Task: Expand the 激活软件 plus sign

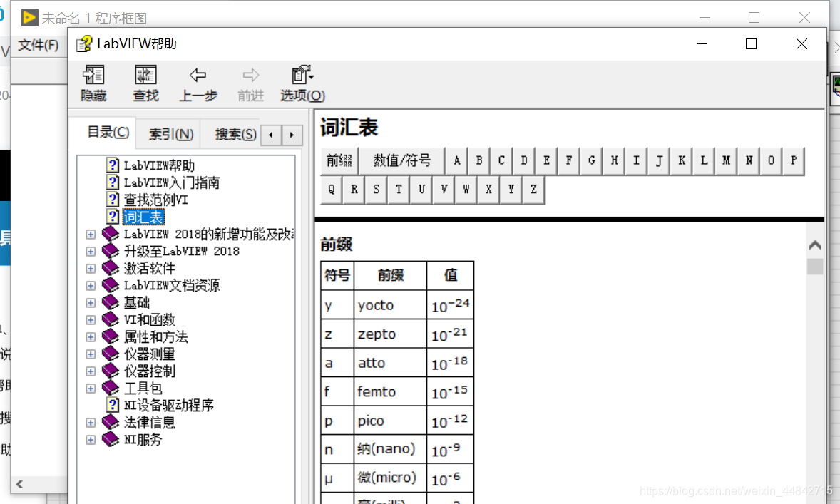Action: pos(91,268)
